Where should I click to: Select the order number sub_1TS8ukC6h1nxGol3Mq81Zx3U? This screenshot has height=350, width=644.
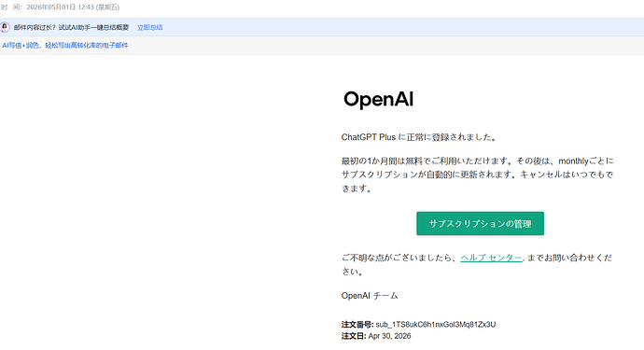point(435,324)
